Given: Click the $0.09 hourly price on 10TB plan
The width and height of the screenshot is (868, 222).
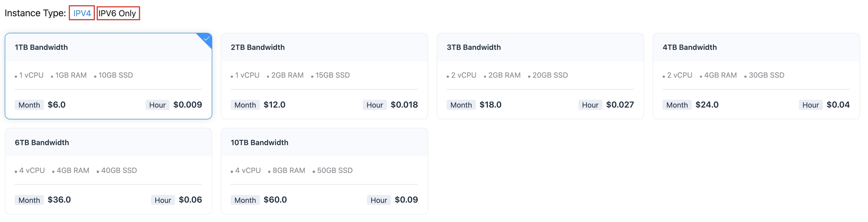Looking at the screenshot, I should click(x=406, y=200).
